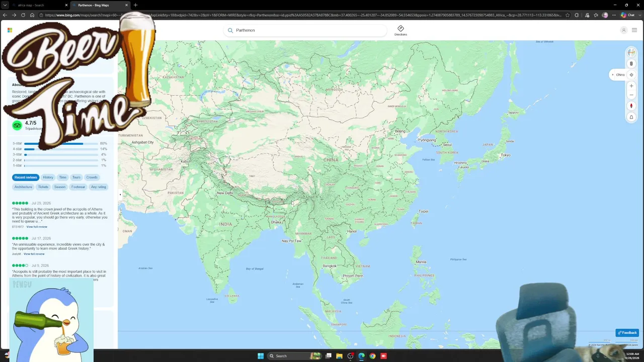
Task: Go back in the browser
Action: click(x=5, y=15)
